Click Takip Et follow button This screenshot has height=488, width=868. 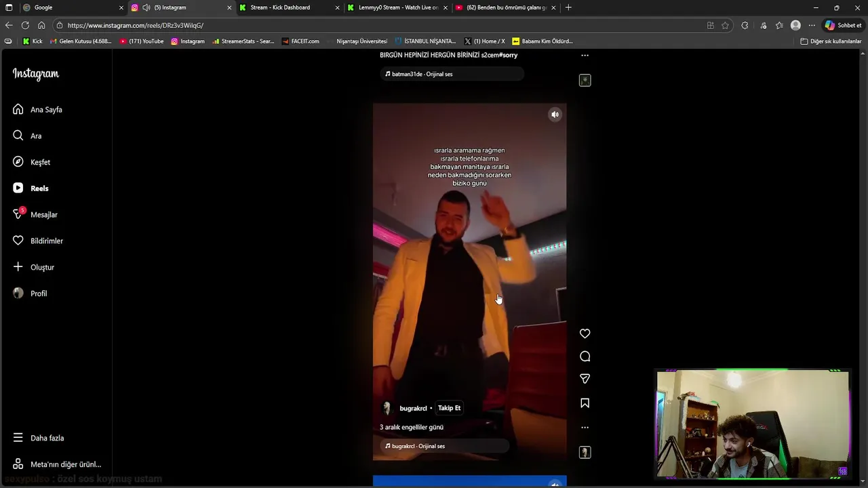point(449,408)
